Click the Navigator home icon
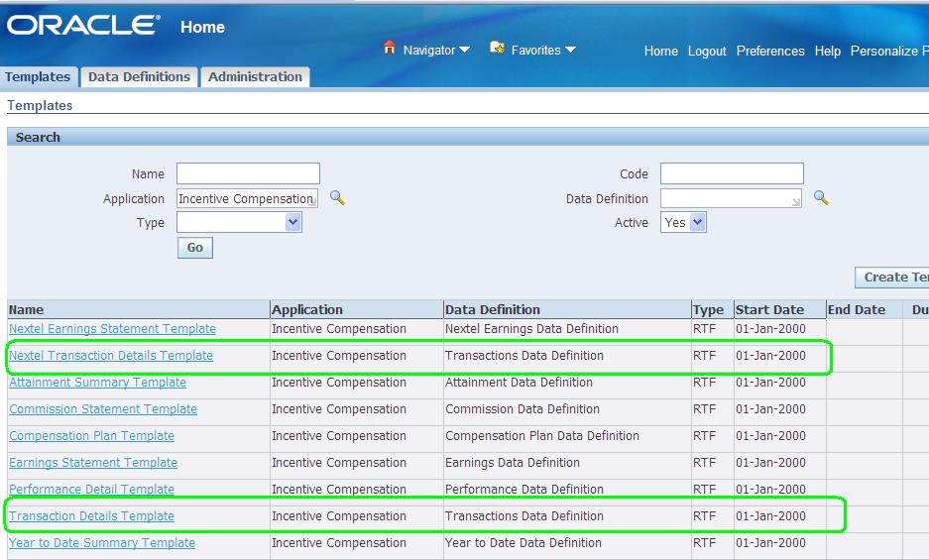The image size is (929, 560). (390, 48)
